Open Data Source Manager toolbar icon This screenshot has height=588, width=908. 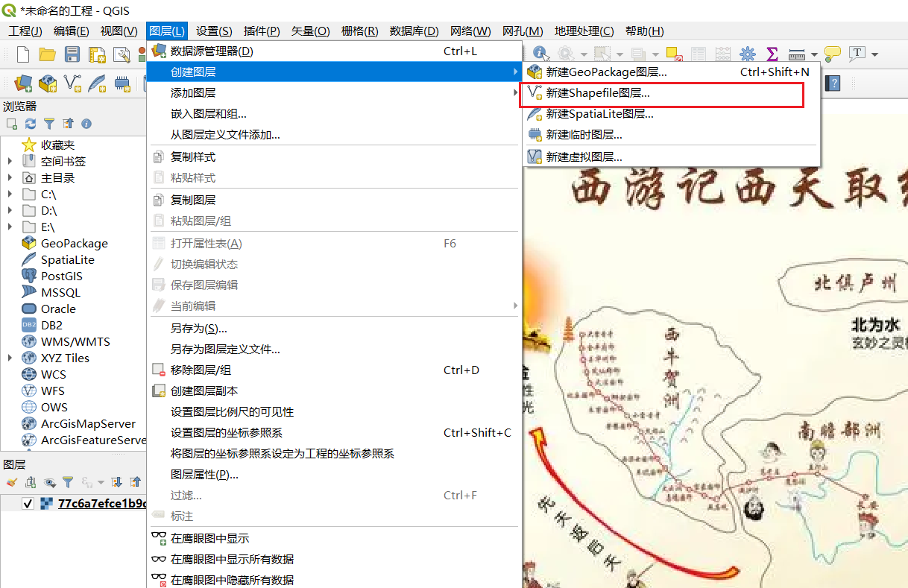(x=23, y=83)
